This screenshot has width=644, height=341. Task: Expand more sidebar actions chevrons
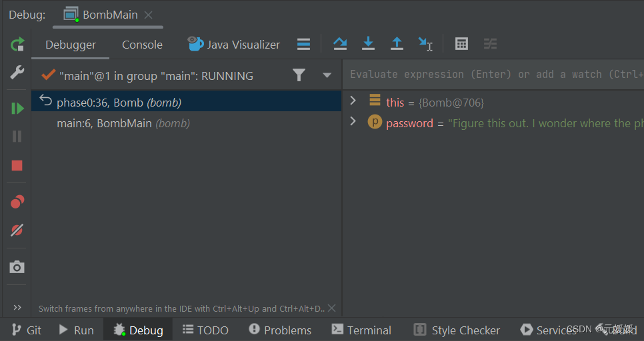coord(17,307)
